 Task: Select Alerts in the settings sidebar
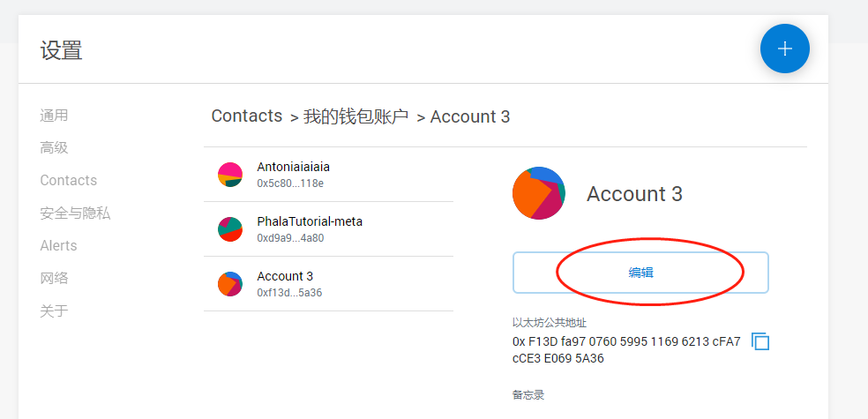pos(58,246)
